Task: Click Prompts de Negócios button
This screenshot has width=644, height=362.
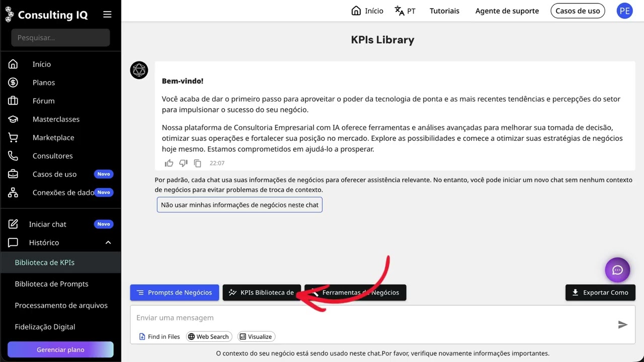Action: 175,293
